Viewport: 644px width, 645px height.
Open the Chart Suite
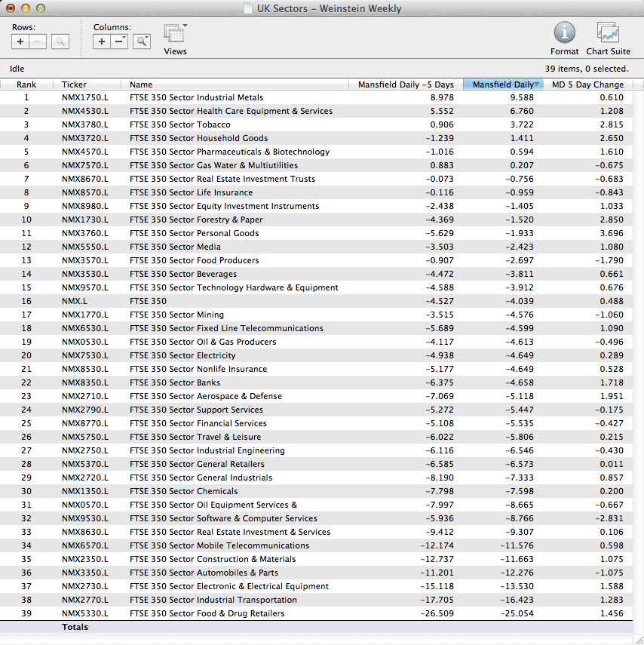pos(608,33)
